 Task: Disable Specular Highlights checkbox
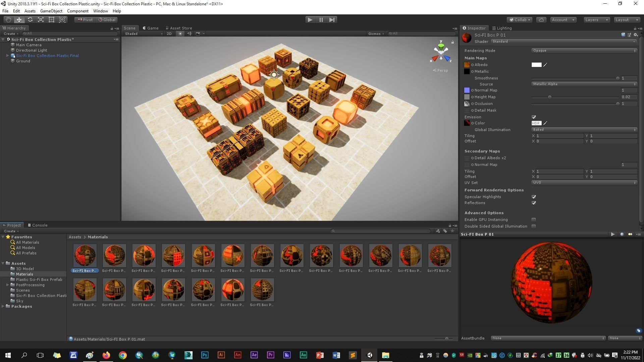(534, 197)
